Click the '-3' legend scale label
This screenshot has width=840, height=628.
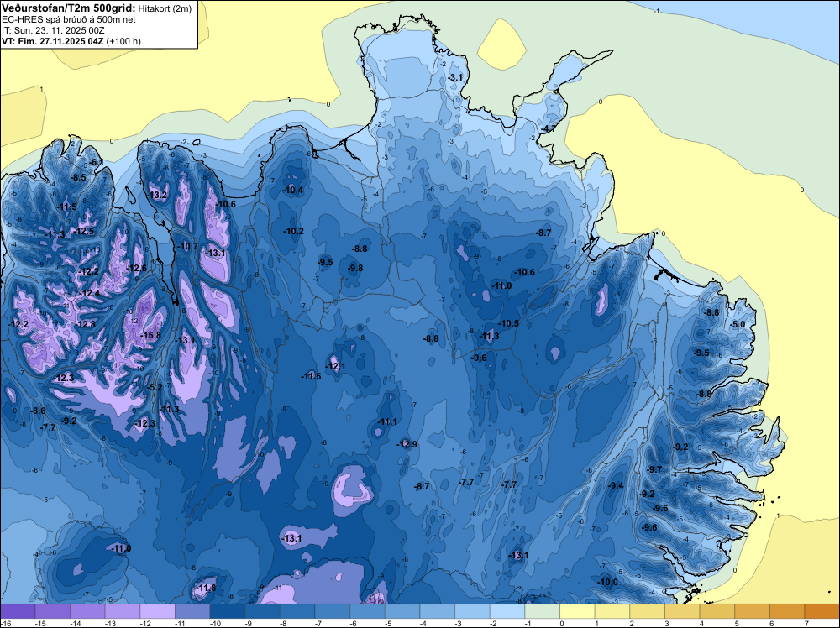(x=458, y=624)
